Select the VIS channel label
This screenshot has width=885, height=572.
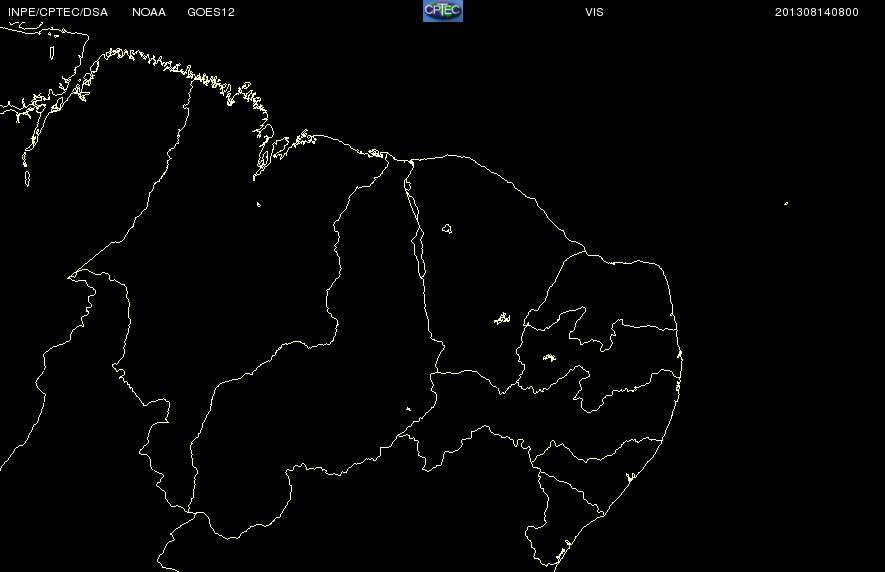click(x=594, y=12)
